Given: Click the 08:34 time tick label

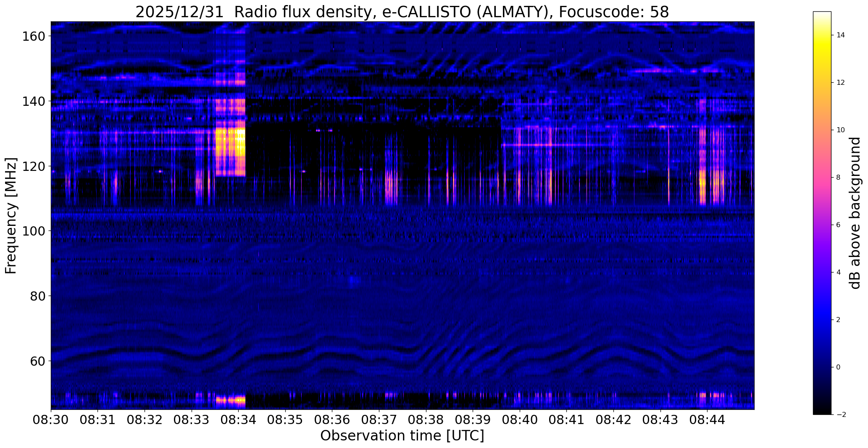Looking at the screenshot, I should (239, 420).
